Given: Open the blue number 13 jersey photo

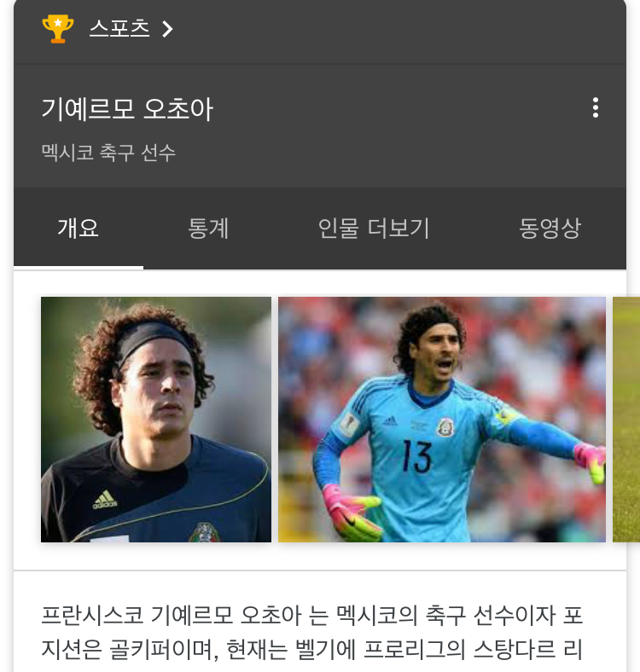Looking at the screenshot, I should point(442,420).
